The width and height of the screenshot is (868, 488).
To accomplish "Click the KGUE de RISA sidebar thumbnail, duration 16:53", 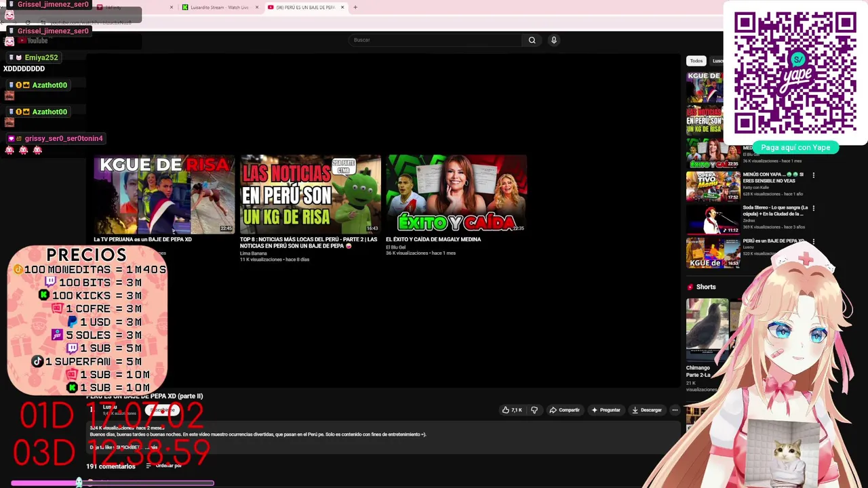I will click(x=713, y=253).
